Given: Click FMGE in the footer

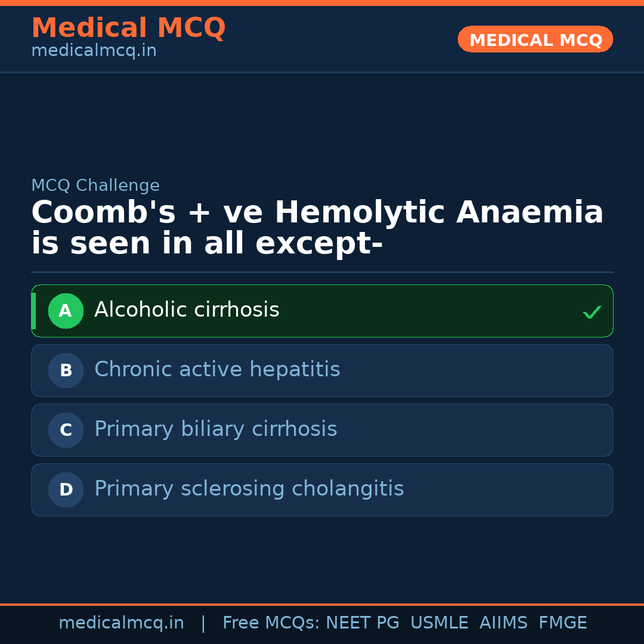Looking at the screenshot, I should point(563,623).
